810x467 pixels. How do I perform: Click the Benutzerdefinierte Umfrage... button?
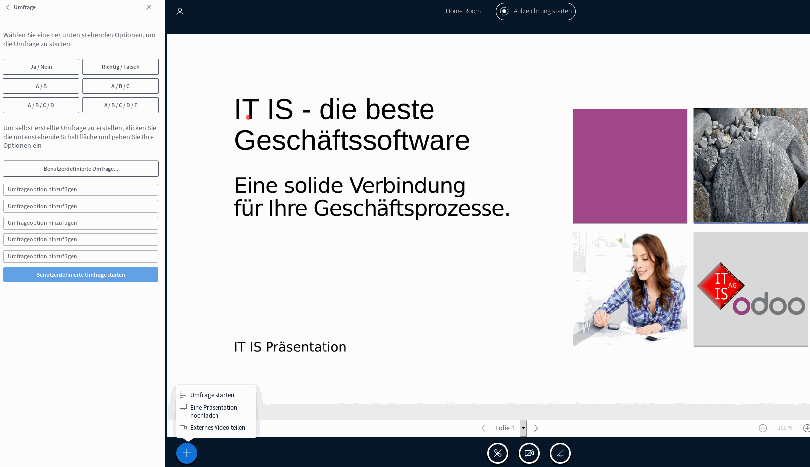point(81,168)
